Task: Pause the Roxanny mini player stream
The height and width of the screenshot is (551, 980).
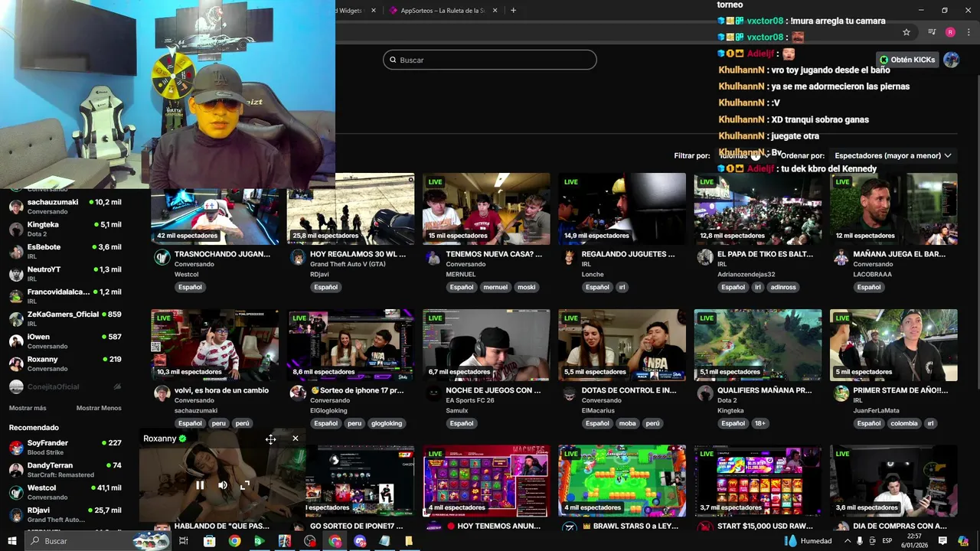Action: (200, 485)
